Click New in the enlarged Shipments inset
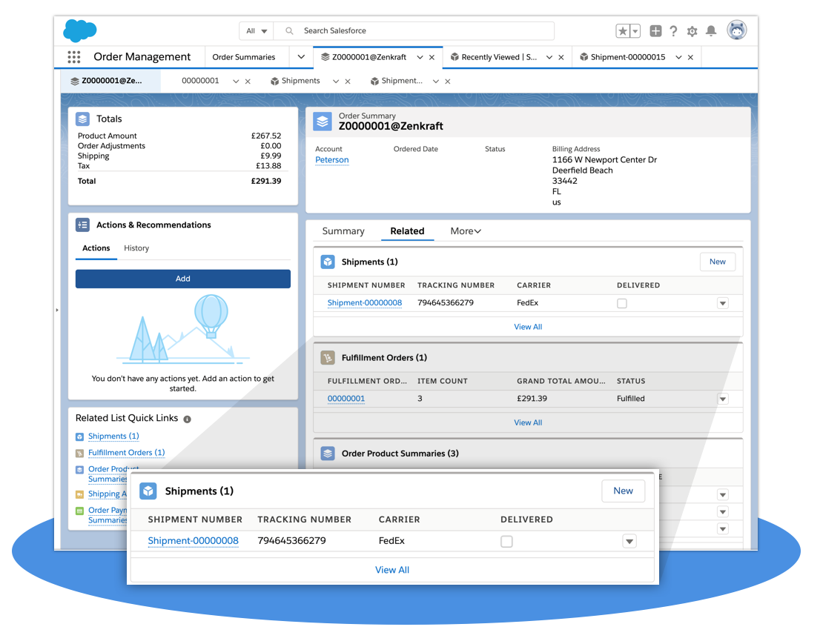This screenshot has width=823, height=644. coord(623,491)
